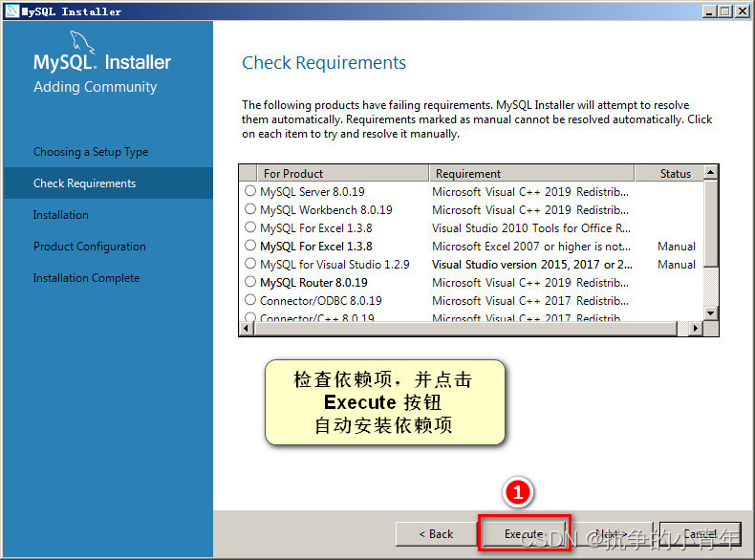
Task: Sort by the Status column header
Action: (669, 173)
